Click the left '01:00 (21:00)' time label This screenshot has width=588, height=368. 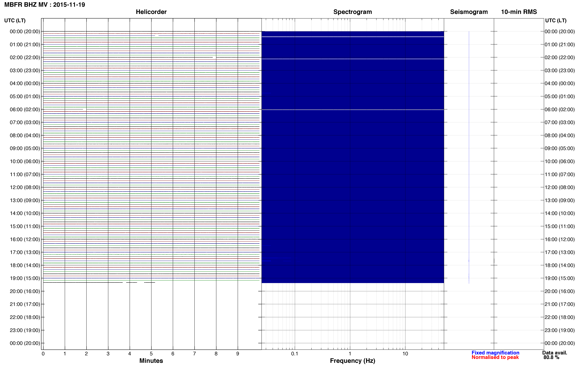(x=25, y=45)
